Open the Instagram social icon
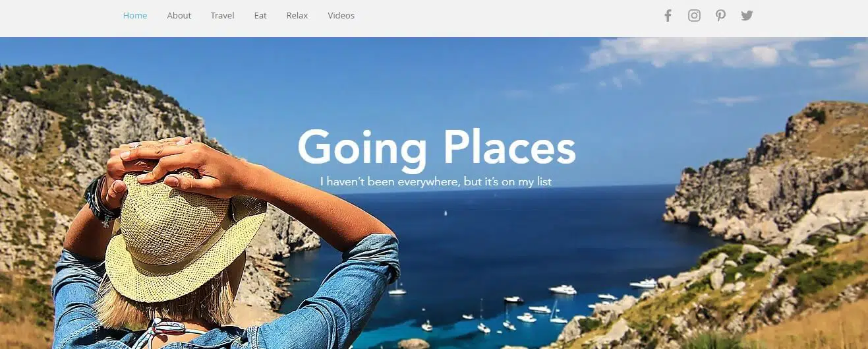The width and height of the screenshot is (868, 349). (x=694, y=15)
